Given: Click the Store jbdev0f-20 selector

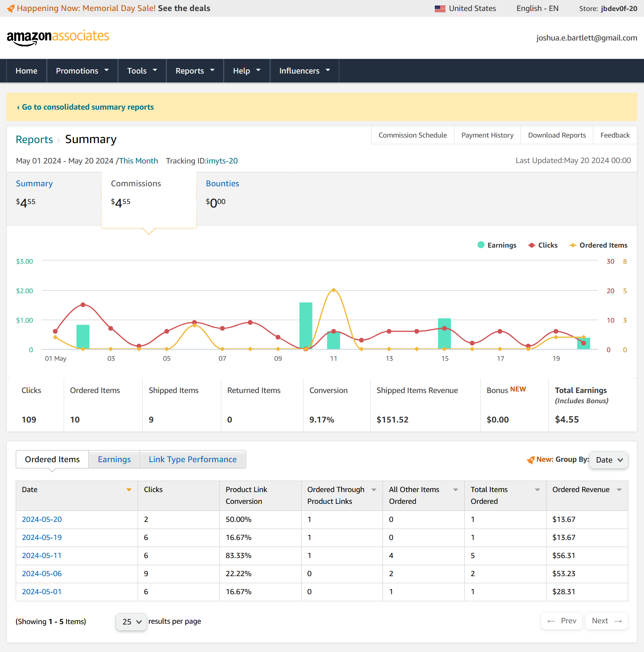Looking at the screenshot, I should [608, 8].
